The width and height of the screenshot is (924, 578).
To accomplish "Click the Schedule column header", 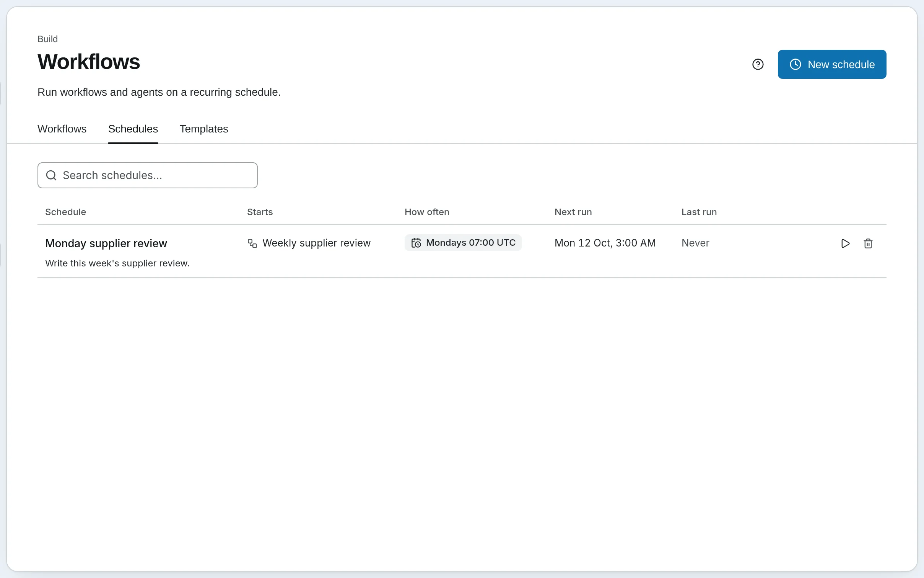I will click(x=65, y=212).
